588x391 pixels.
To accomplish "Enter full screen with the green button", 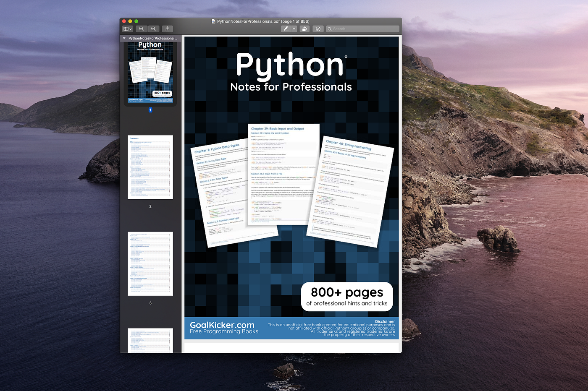I will tap(136, 21).
